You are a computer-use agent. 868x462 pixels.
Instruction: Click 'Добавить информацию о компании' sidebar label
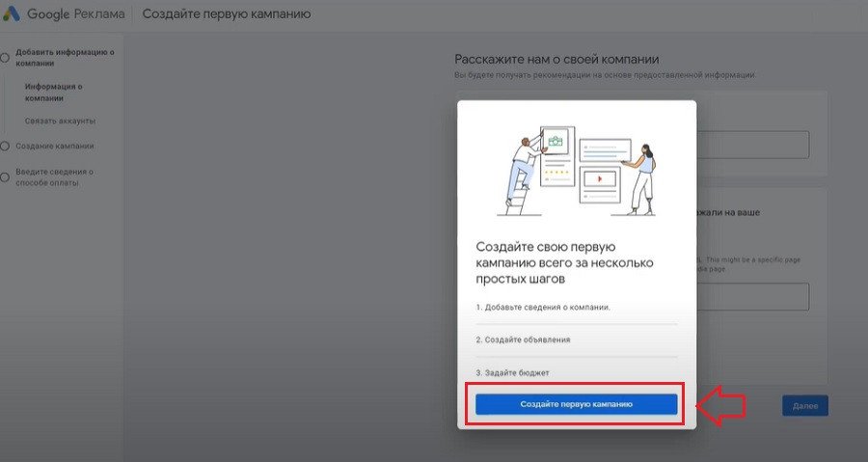[65, 58]
